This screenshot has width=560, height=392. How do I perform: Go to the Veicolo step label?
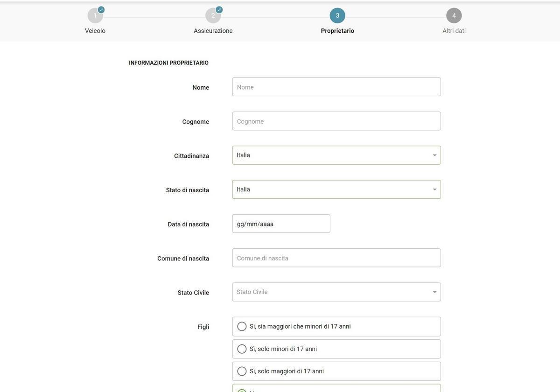[95, 31]
